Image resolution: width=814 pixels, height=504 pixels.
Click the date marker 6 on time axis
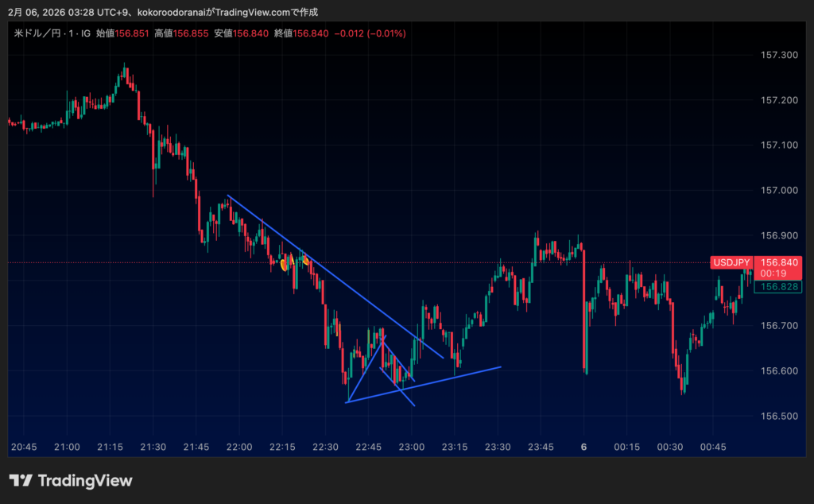coord(583,447)
